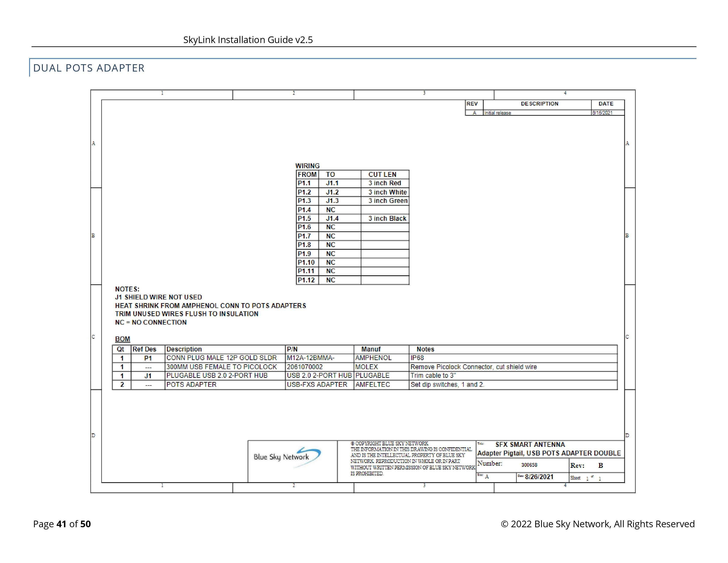Screen dimensions: 728x563
Task: Click 'Adapter Pigtail, USB POTS ADAPTER DOUBLE' title
Action: [549, 453]
